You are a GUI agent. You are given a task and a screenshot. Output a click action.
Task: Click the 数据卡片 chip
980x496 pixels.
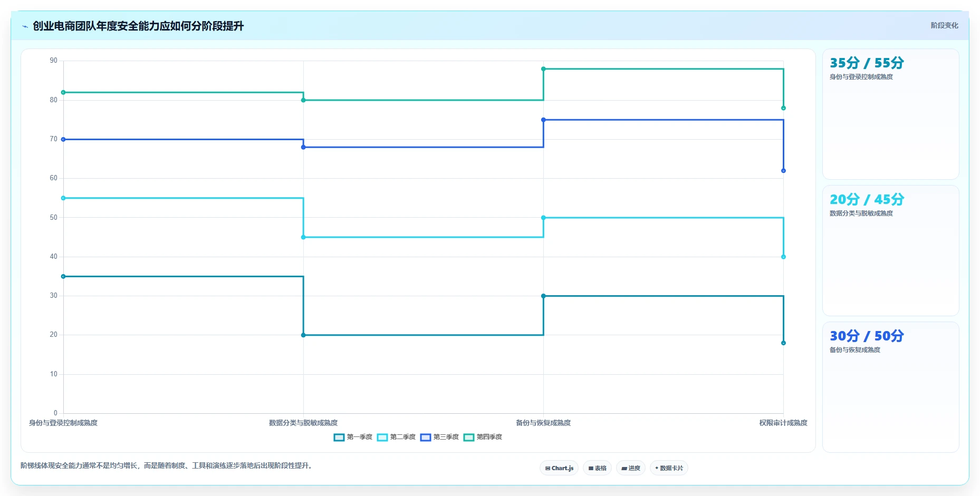(x=669, y=468)
